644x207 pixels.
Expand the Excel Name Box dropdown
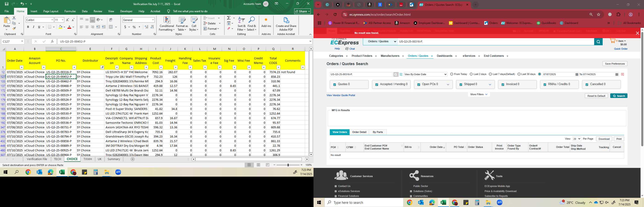tap(22, 41)
